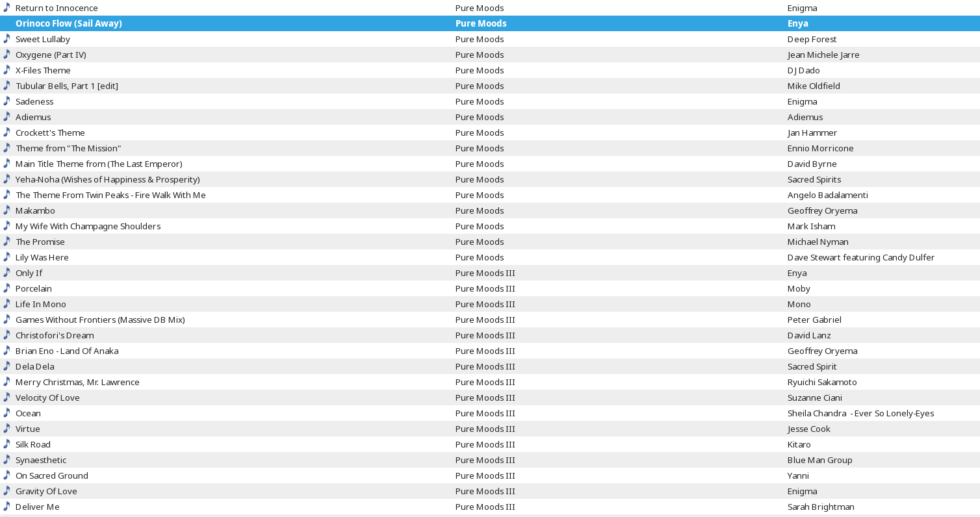Click artist Deep Forest
Image resolution: width=980 pixels, height=517 pixels.
[x=812, y=39]
